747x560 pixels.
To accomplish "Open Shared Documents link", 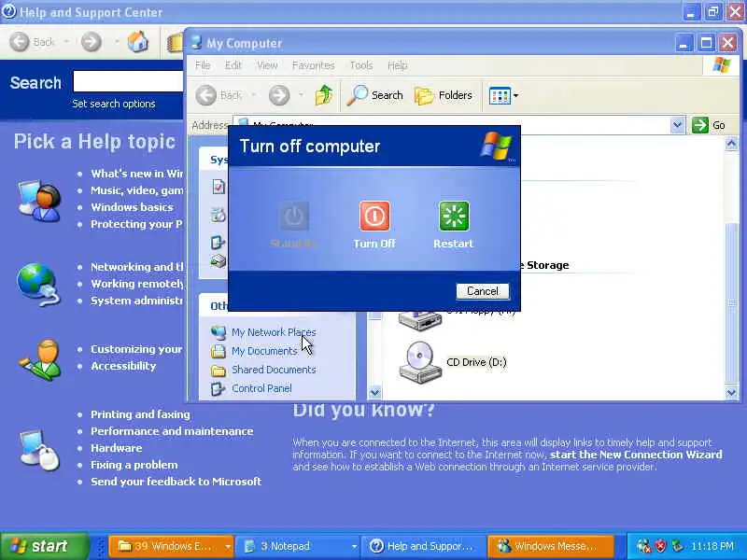I will [274, 370].
